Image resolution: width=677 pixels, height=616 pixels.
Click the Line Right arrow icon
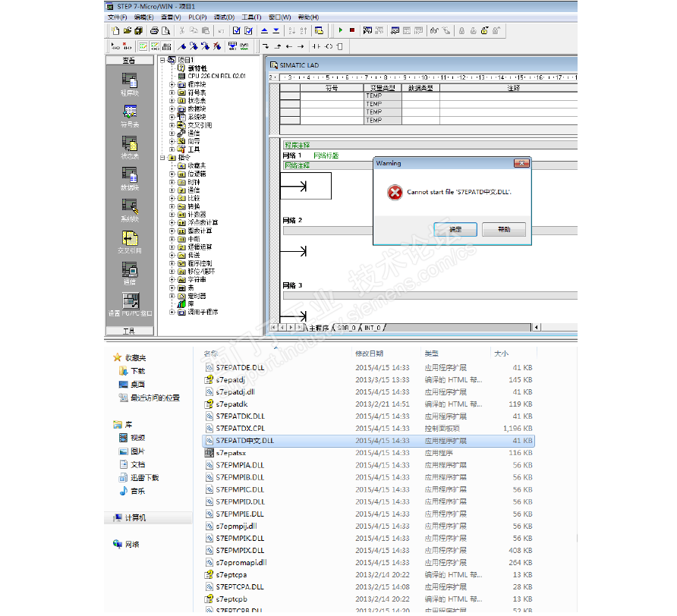[301, 46]
